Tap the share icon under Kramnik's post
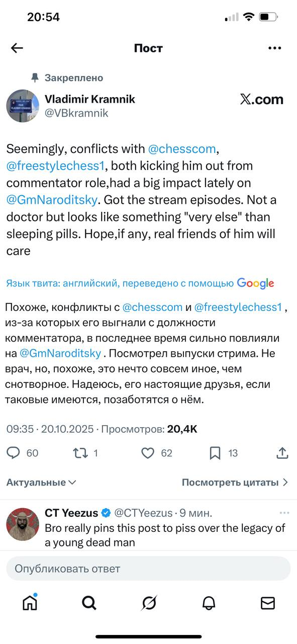This screenshot has height=644, width=297. [x=282, y=453]
